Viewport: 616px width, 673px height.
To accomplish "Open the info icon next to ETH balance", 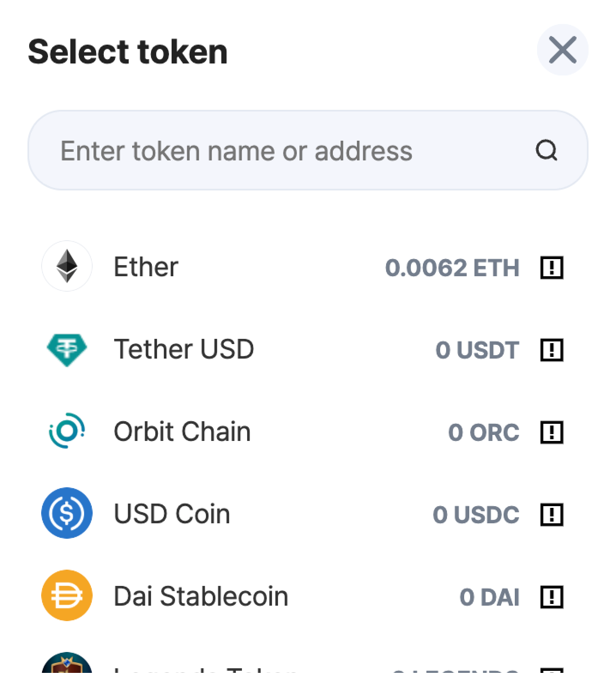I will (x=551, y=268).
